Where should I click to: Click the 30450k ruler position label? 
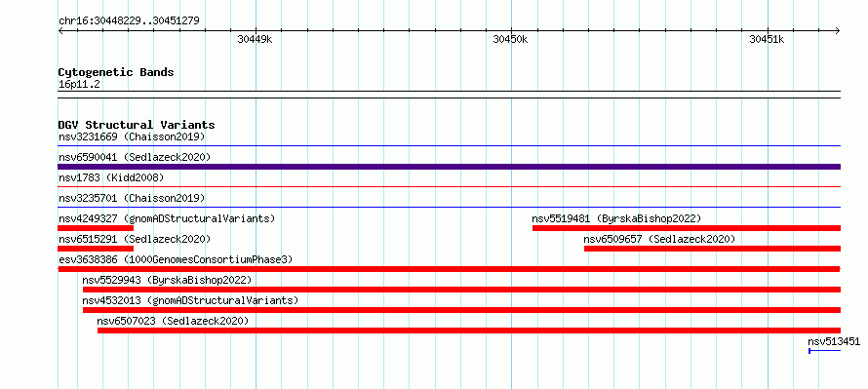pyautogui.click(x=510, y=39)
